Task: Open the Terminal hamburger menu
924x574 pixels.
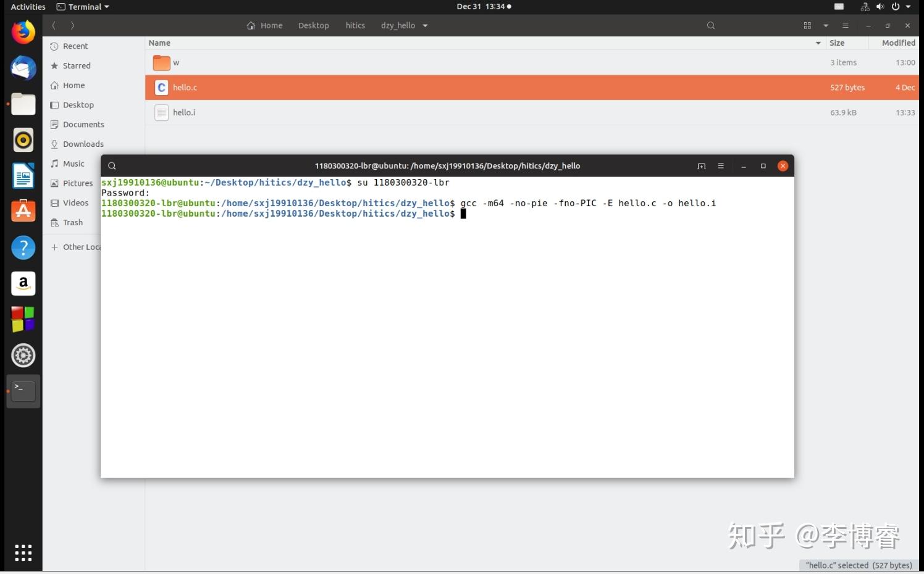Action: [x=721, y=166]
